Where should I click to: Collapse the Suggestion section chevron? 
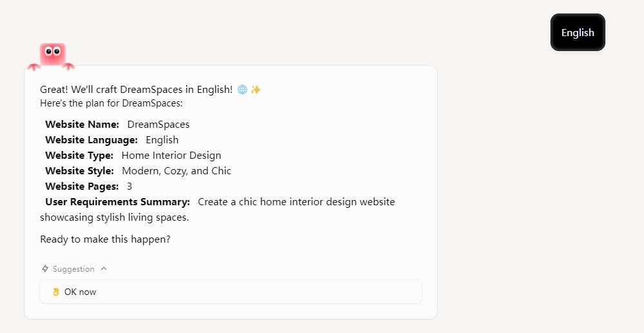click(x=104, y=268)
